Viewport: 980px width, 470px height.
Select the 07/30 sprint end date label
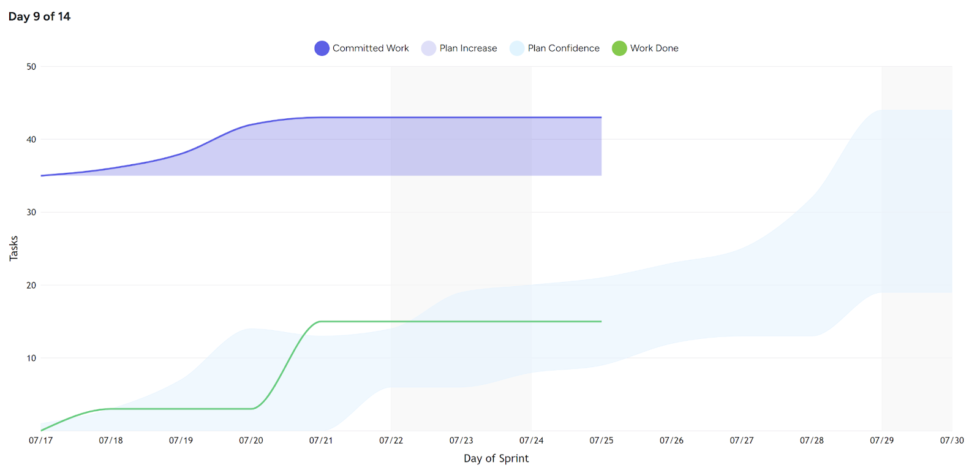pyautogui.click(x=952, y=441)
